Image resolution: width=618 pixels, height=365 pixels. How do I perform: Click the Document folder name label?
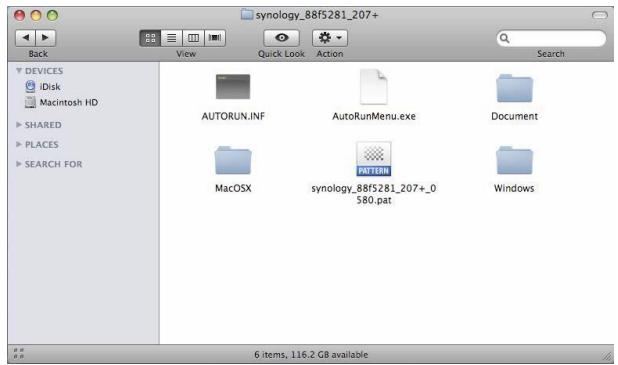(x=514, y=116)
